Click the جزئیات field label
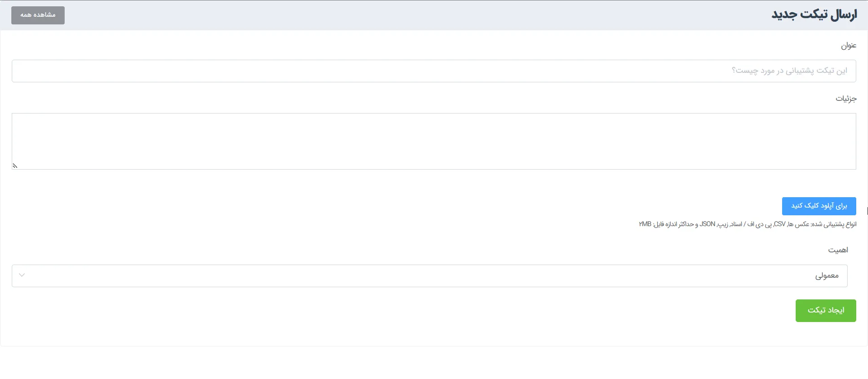Screen dimensions: 868x379 (846, 99)
